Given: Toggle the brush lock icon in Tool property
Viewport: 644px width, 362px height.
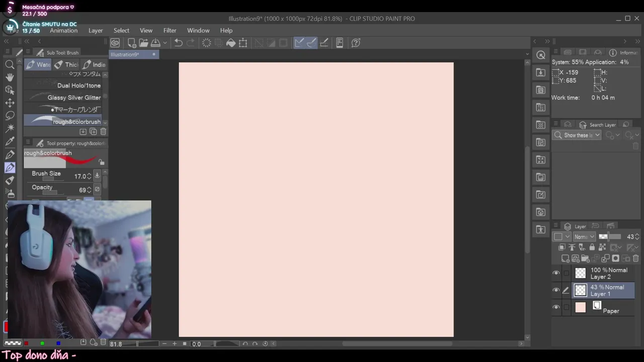Looking at the screenshot, I should coord(101,162).
